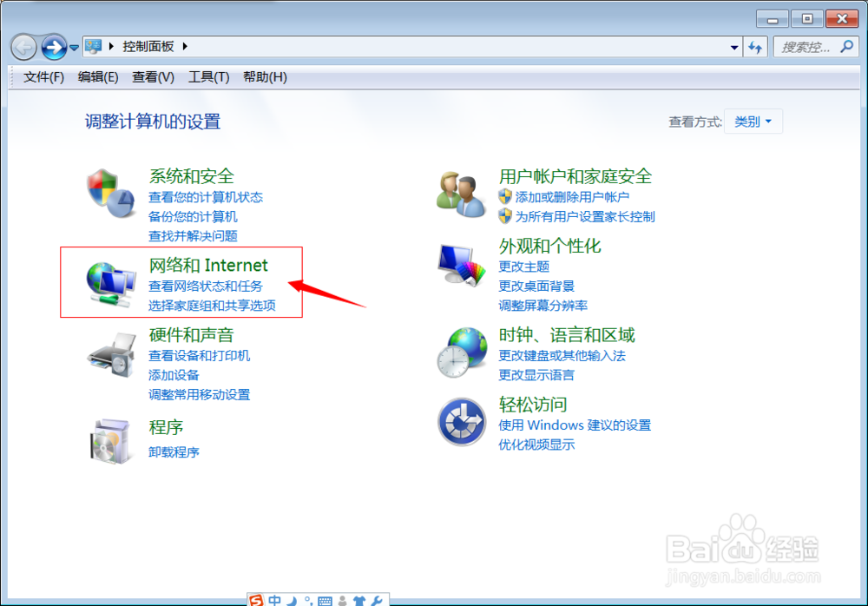Click the Programs disc box icon
The image size is (868, 606).
tap(112, 441)
